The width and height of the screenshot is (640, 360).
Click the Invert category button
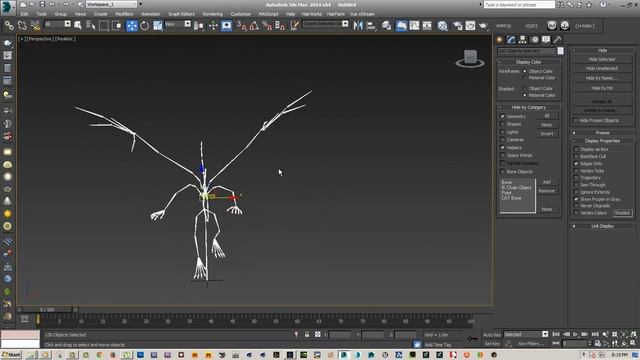coord(547,133)
